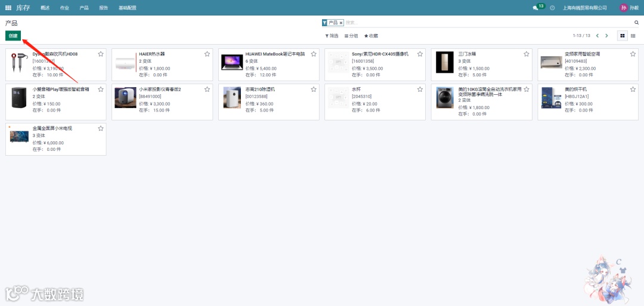Go to next page arrow

pos(606,36)
